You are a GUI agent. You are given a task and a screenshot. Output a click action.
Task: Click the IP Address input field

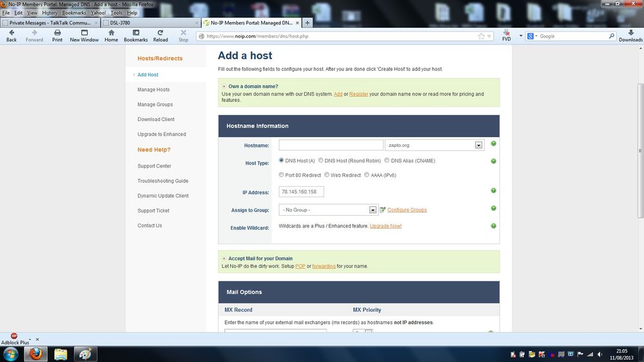(301, 192)
